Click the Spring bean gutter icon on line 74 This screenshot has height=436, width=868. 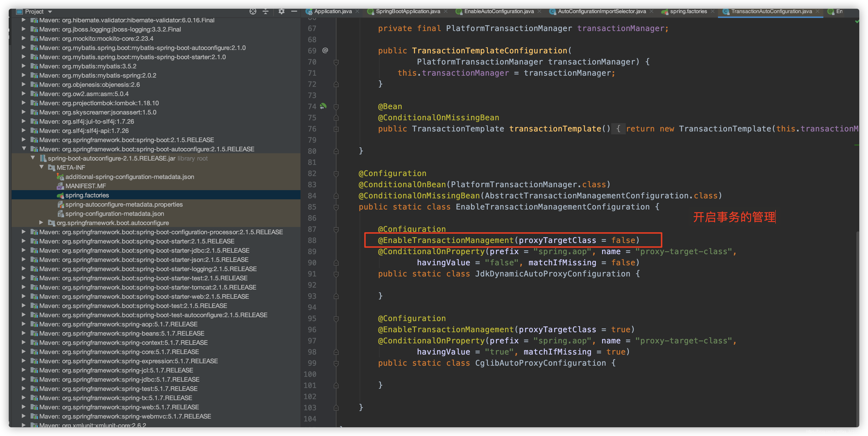coord(323,106)
